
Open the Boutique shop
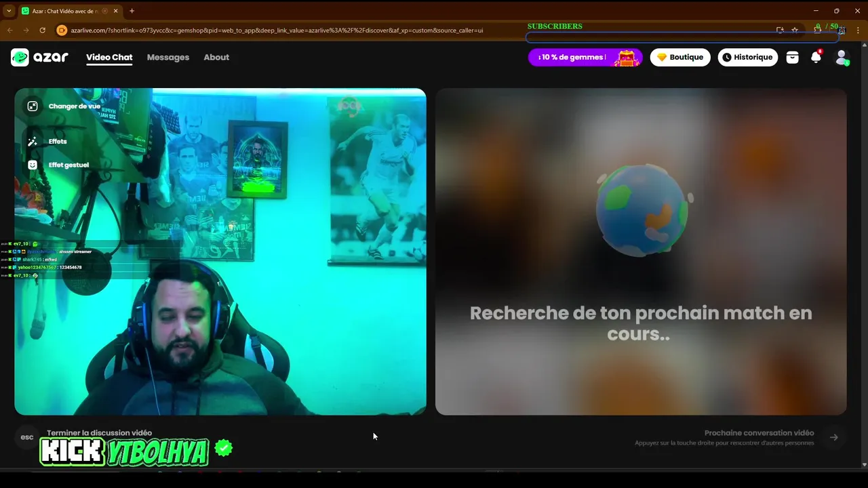tap(680, 57)
